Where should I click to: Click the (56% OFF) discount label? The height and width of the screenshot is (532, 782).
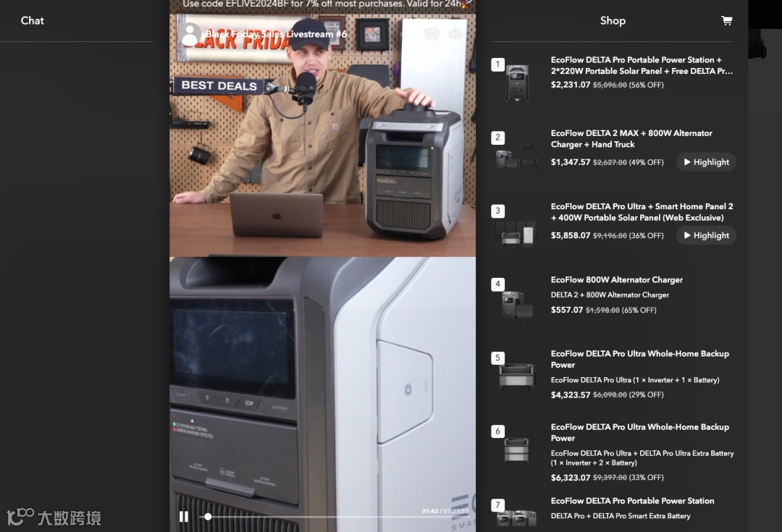pos(647,85)
